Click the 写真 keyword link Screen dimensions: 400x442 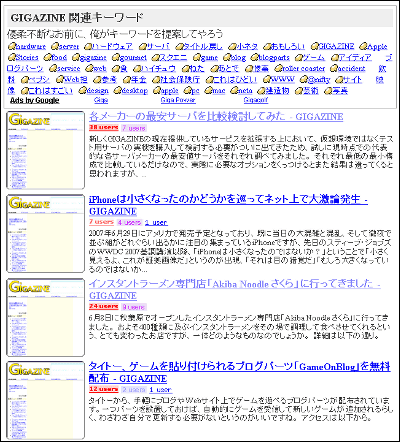340,91
